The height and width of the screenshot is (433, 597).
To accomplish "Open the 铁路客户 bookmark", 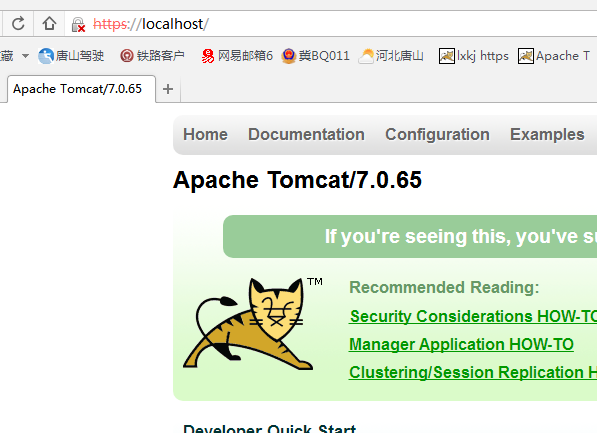I will click(x=152, y=56).
